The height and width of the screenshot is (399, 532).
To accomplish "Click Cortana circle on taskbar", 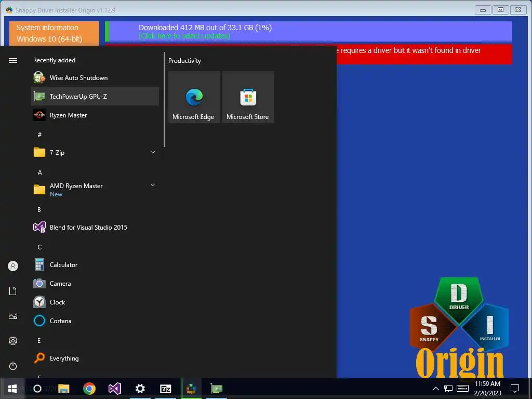I will pos(37,389).
